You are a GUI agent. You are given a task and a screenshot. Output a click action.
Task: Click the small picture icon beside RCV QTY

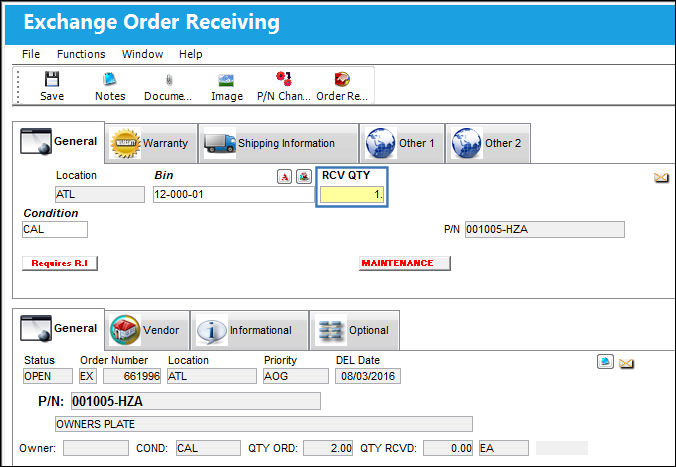coord(304,176)
